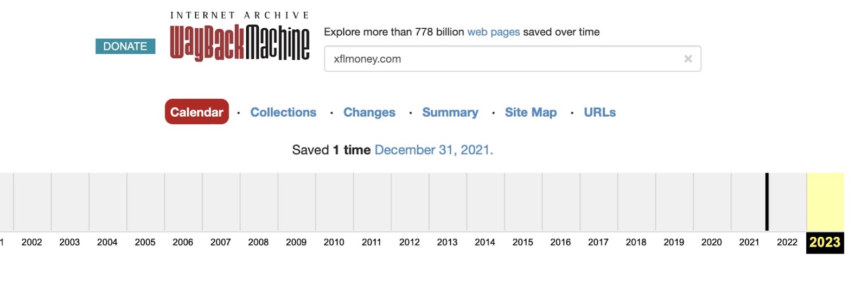Screen dimensions: 868x297
Task: Click year 2002 on the timeline
Action: tap(32, 242)
